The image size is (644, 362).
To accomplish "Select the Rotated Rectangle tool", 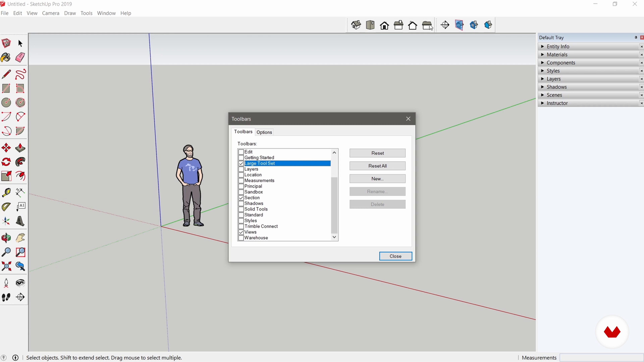I will pos(20,88).
